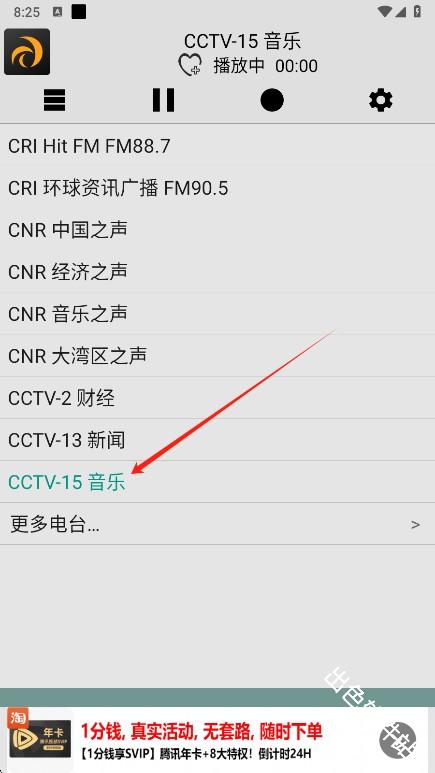Select CRI 环球资讯广播 FM90.5

(218, 188)
